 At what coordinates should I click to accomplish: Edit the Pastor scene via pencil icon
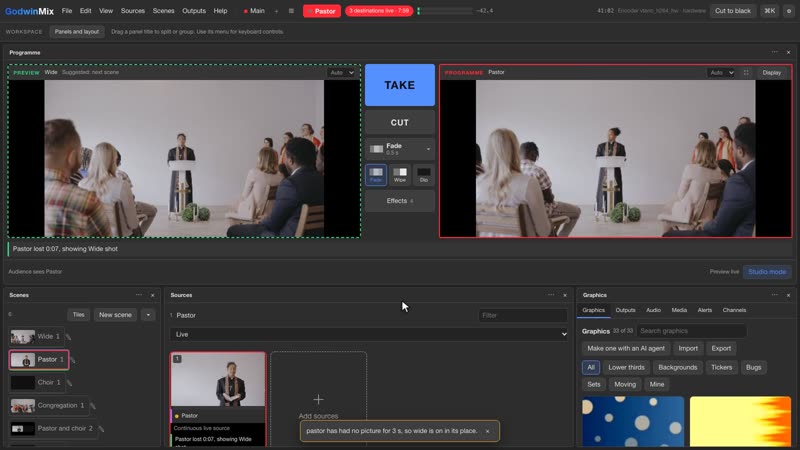[x=73, y=360]
